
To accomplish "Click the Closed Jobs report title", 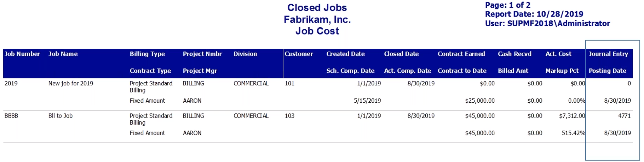I will [x=317, y=8].
